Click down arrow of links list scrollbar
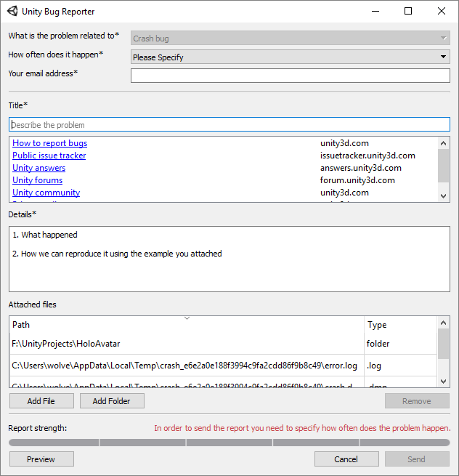This screenshot has width=459, height=476. 443,196
